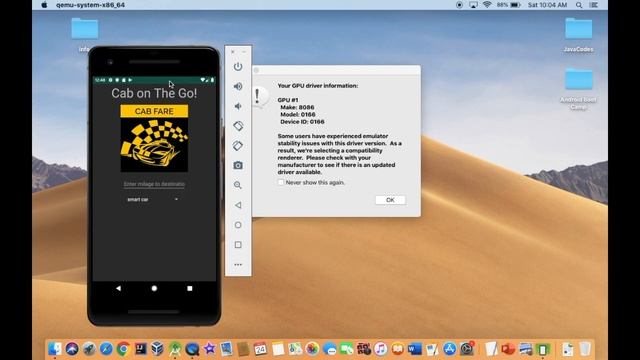The image size is (640, 360).
Task: Tap the Android recents button on phone
Action: coord(190,288)
